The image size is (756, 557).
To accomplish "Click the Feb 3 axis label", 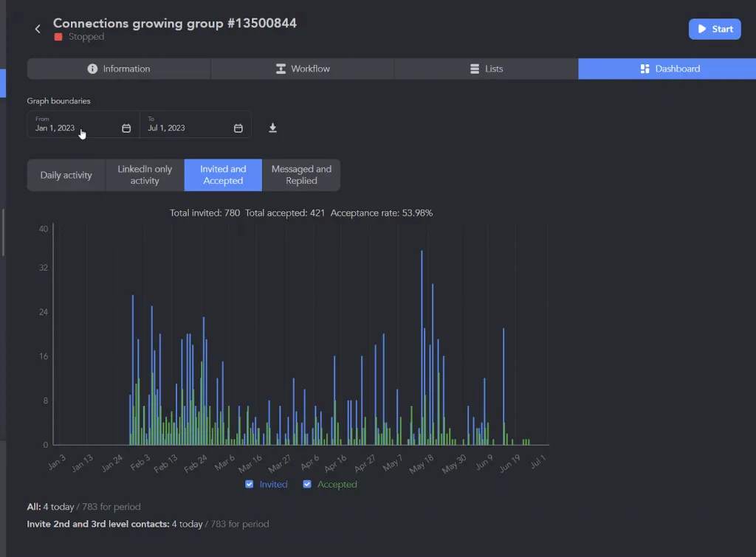I will [140, 463].
